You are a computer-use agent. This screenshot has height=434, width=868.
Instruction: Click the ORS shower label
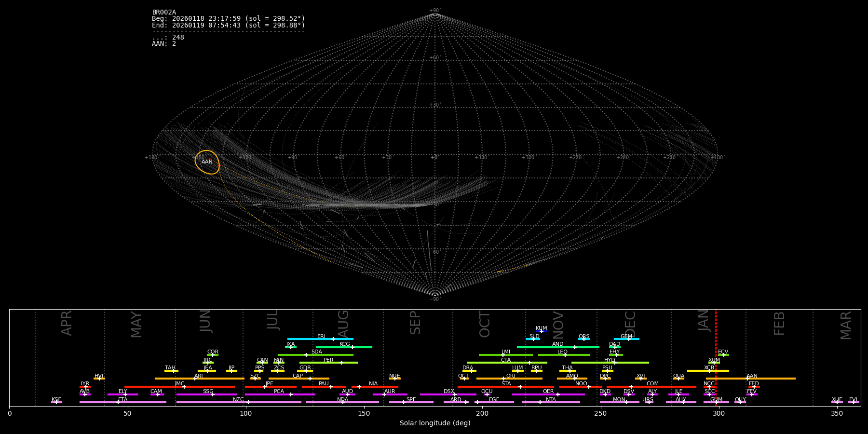tap(584, 337)
